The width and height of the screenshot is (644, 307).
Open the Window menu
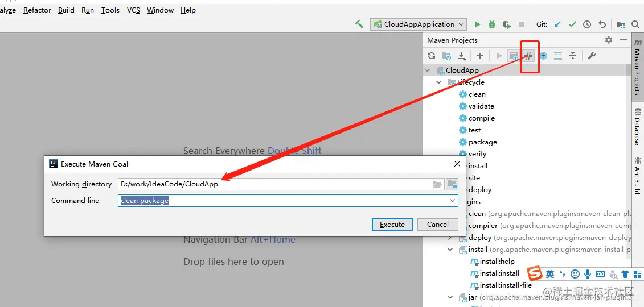pyautogui.click(x=160, y=10)
